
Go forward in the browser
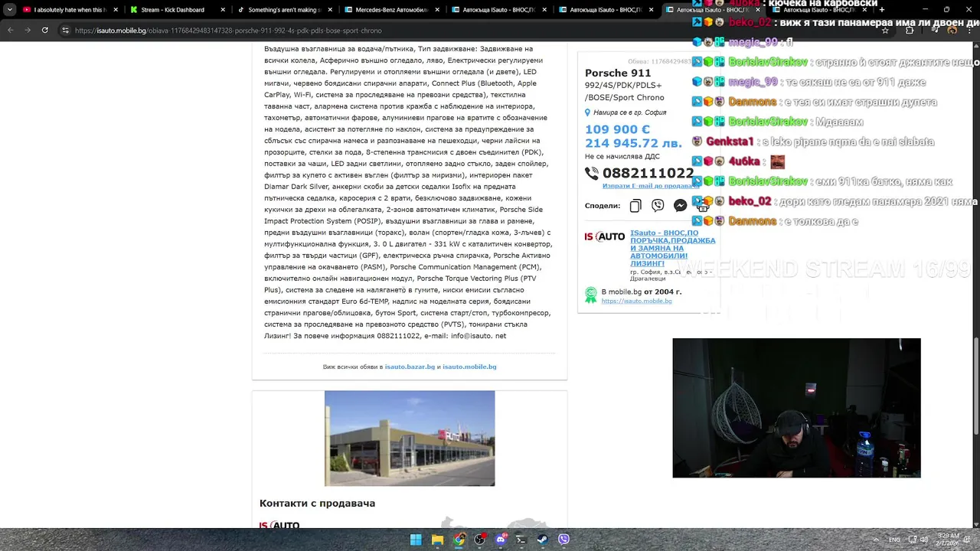(x=27, y=30)
